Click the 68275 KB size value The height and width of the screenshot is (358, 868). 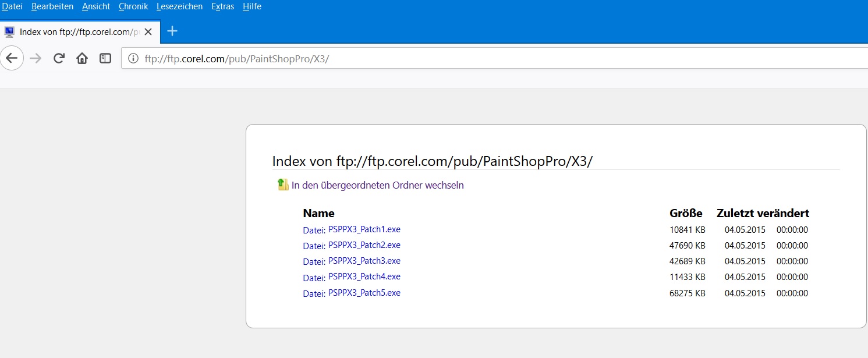pyautogui.click(x=688, y=293)
